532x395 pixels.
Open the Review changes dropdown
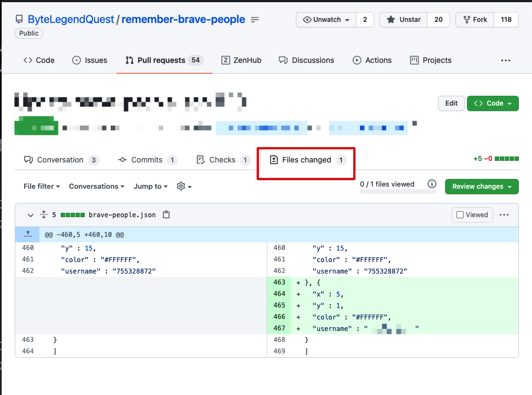[x=482, y=187]
